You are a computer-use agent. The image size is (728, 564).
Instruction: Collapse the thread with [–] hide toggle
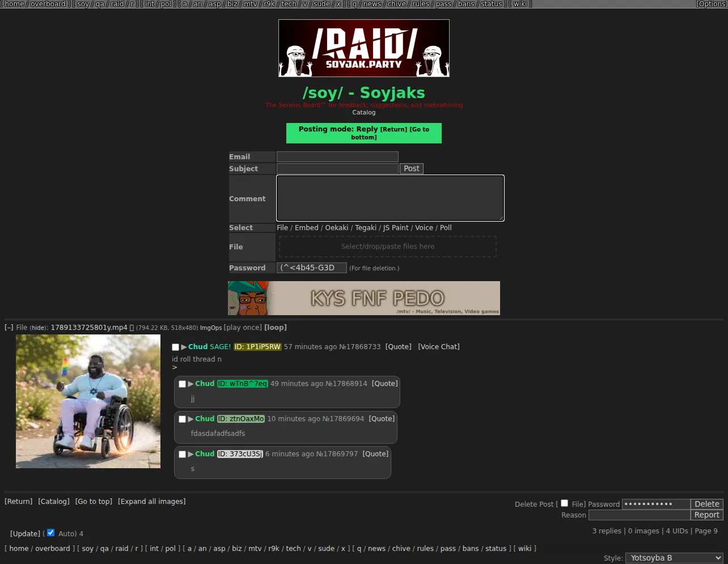9,328
